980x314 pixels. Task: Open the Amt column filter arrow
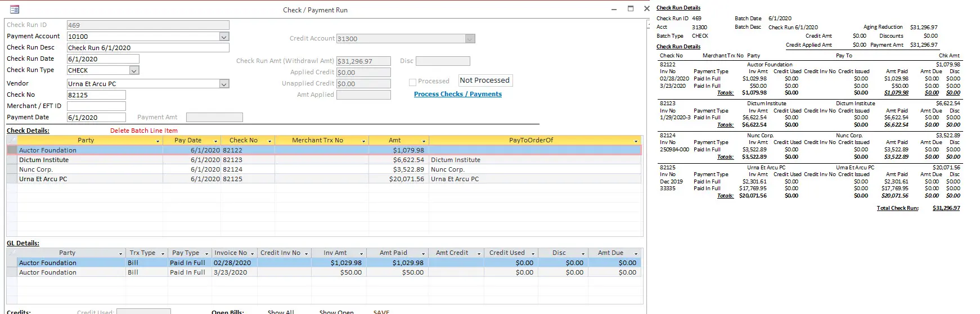point(424,141)
